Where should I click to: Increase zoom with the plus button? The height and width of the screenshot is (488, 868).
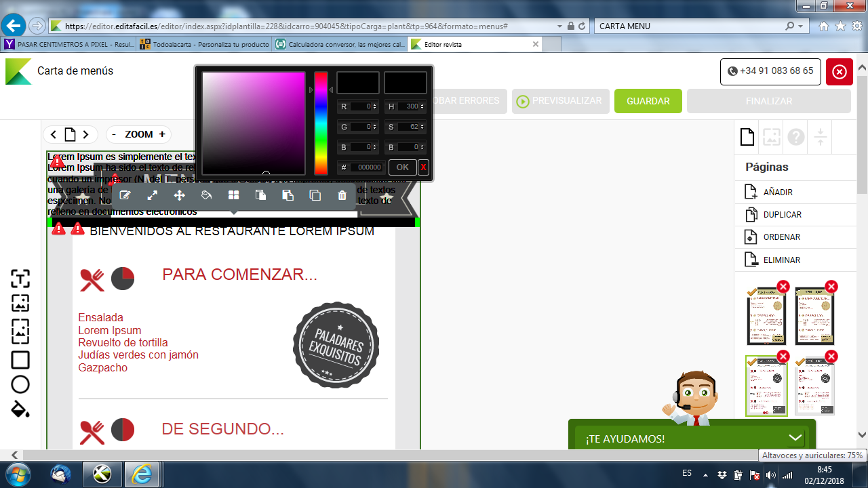162,134
